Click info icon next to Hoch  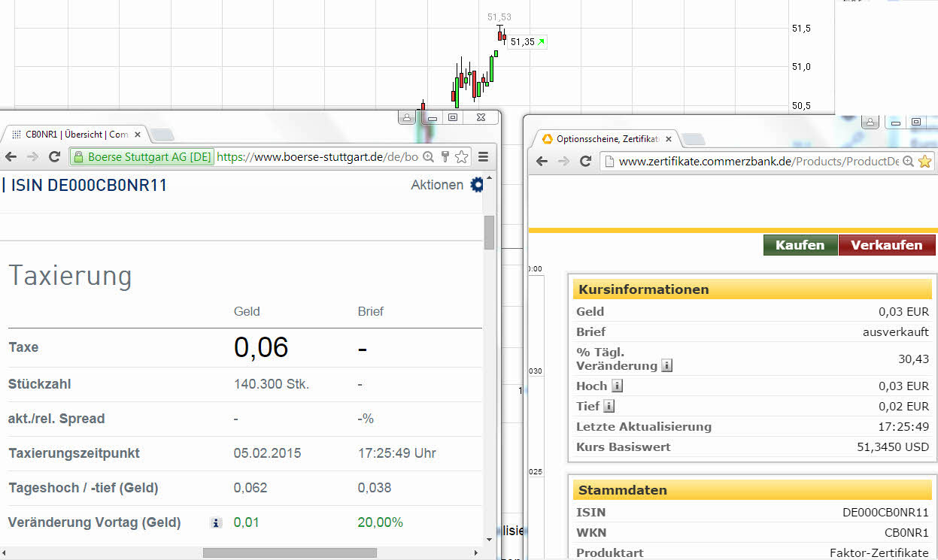click(617, 386)
